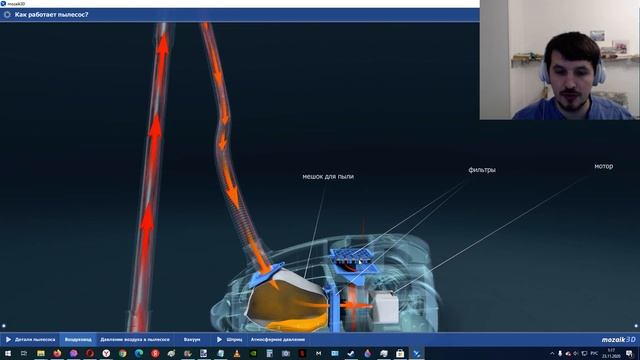
Task: Open Opera browser from taskbar
Action: tap(90, 353)
